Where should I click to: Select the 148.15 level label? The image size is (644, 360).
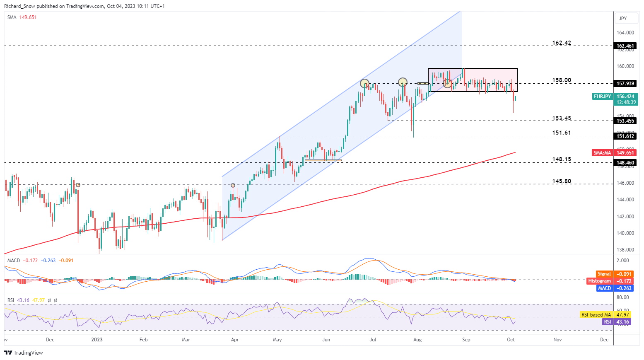[562, 159]
